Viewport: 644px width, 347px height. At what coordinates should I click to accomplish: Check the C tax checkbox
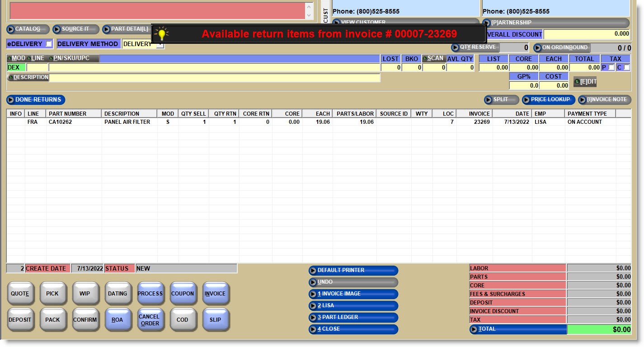point(626,67)
